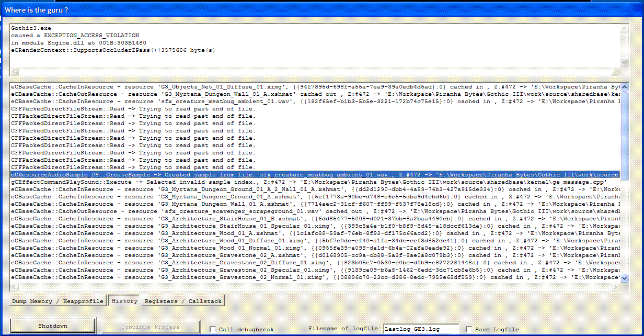Image resolution: width=644 pixels, height=336 pixels.
Task: Select the G3_Architecture_Wood_01_Diffuse_01.ximg line
Action: [315, 240]
